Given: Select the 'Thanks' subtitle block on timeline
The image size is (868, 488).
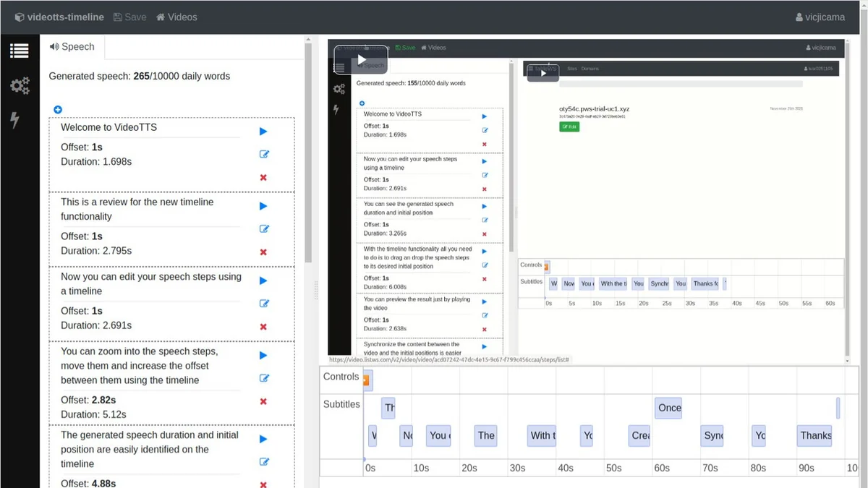Looking at the screenshot, I should (x=815, y=435).
